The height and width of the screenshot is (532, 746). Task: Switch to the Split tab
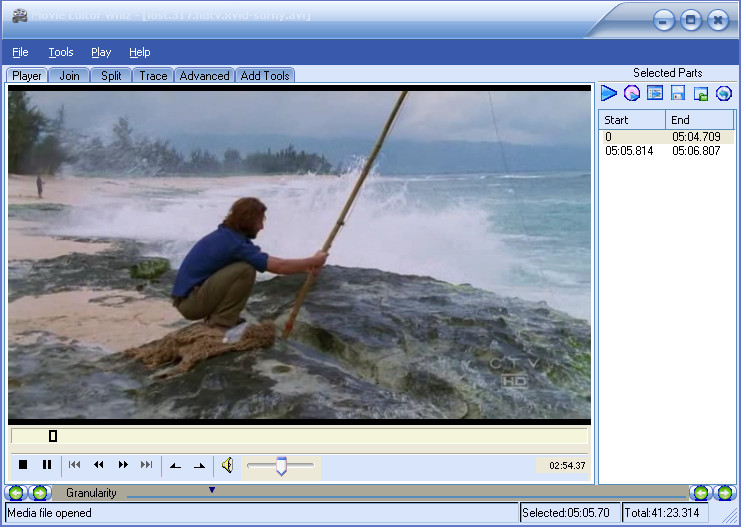click(112, 76)
